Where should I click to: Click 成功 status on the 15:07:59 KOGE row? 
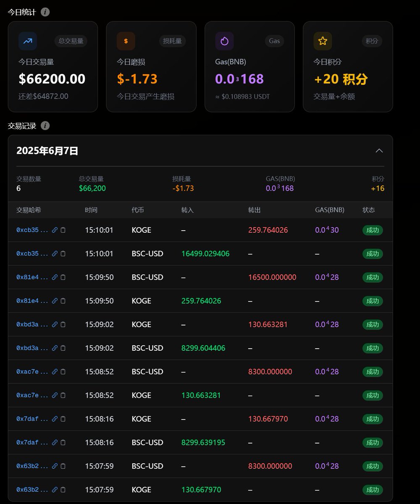pos(373,490)
